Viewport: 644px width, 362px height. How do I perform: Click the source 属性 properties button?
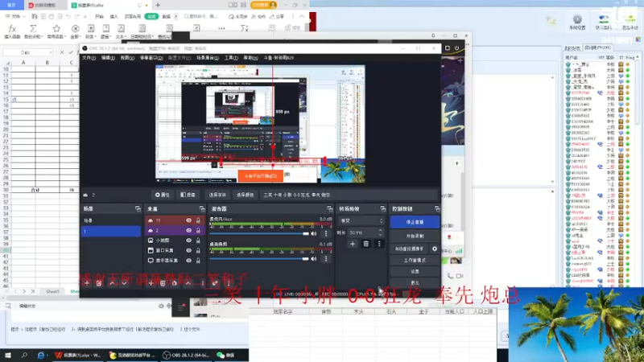coord(163,195)
